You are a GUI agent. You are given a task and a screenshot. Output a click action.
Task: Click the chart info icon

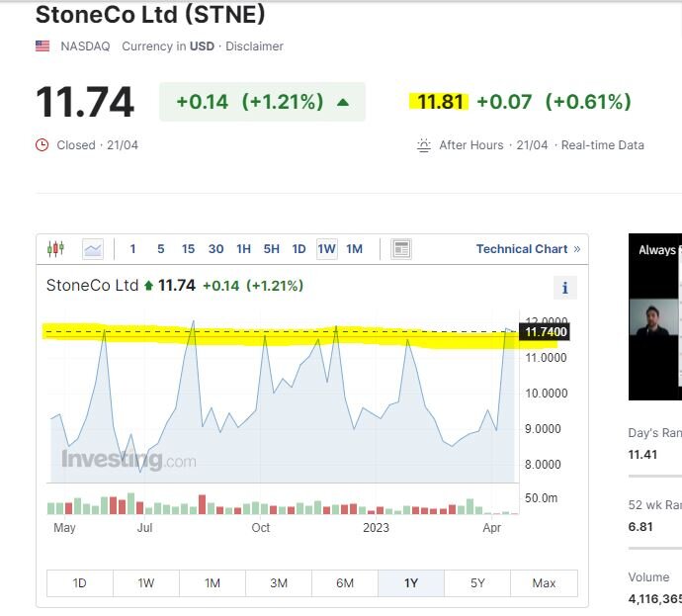(x=565, y=288)
